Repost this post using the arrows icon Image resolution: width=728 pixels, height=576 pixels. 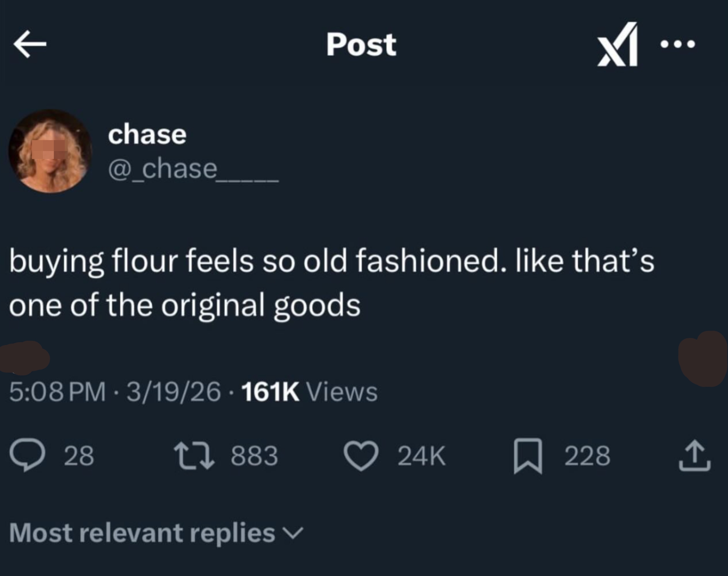pos(194,456)
